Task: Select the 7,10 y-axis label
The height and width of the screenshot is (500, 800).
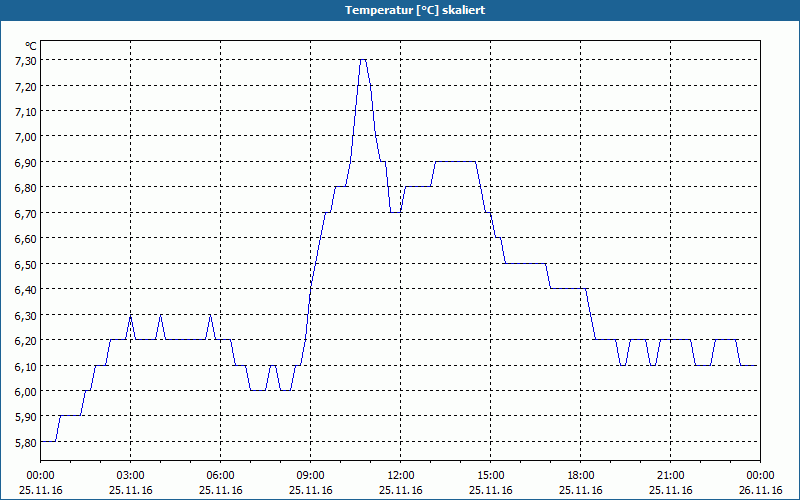Action: pos(26,112)
